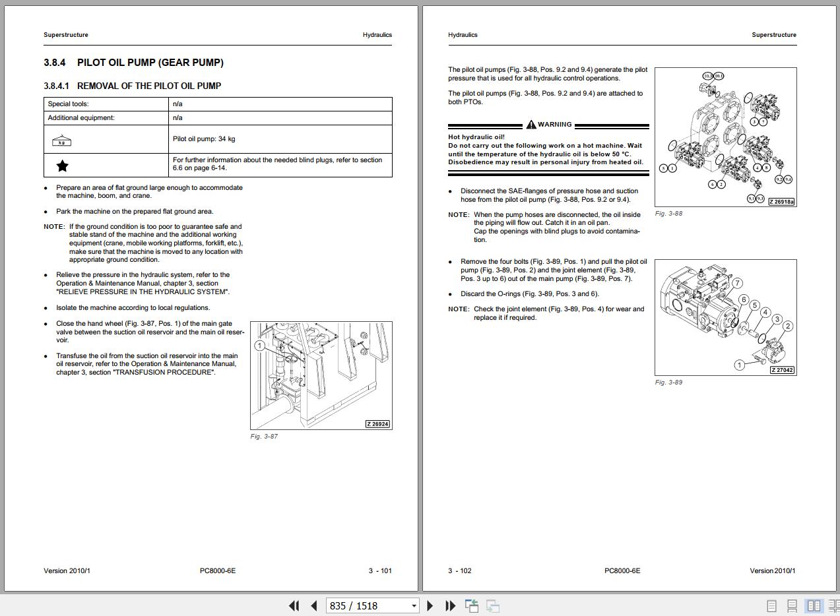Viewport: 840px width, 616px height.
Task: Click callout number 1 in Fig. 3-87
Action: click(260, 346)
